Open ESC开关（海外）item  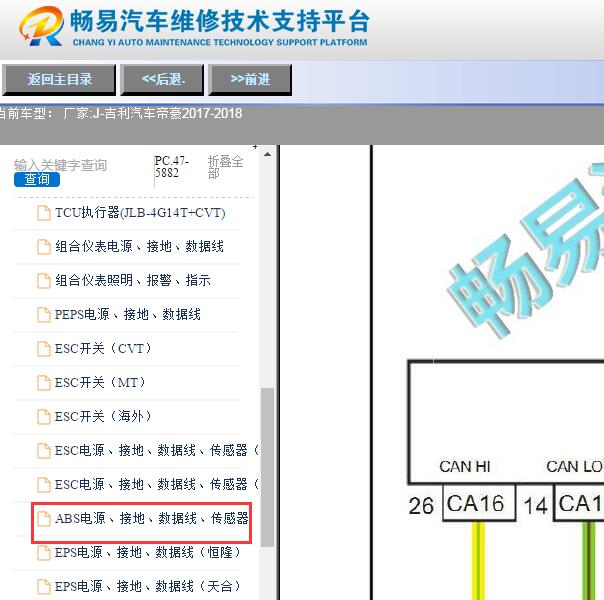(x=104, y=416)
